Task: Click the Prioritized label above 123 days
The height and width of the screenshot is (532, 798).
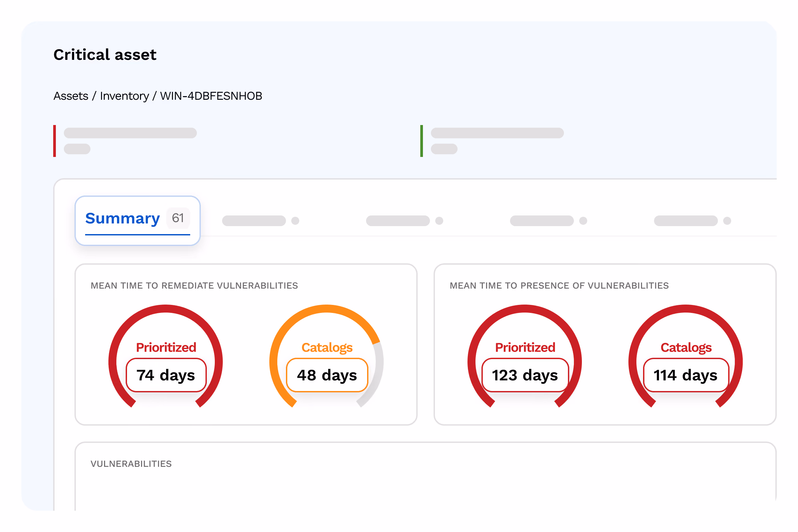Action: (525, 347)
